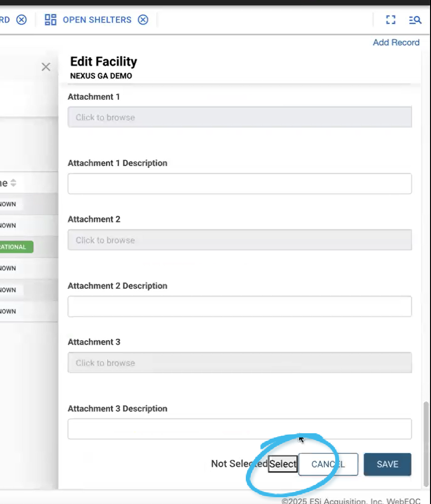
Task: Sort the column using the sort arrows icon
Action: coord(13,183)
